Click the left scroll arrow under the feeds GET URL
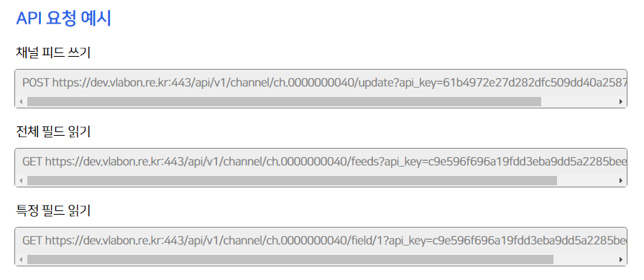644x280 pixels. click(x=21, y=181)
